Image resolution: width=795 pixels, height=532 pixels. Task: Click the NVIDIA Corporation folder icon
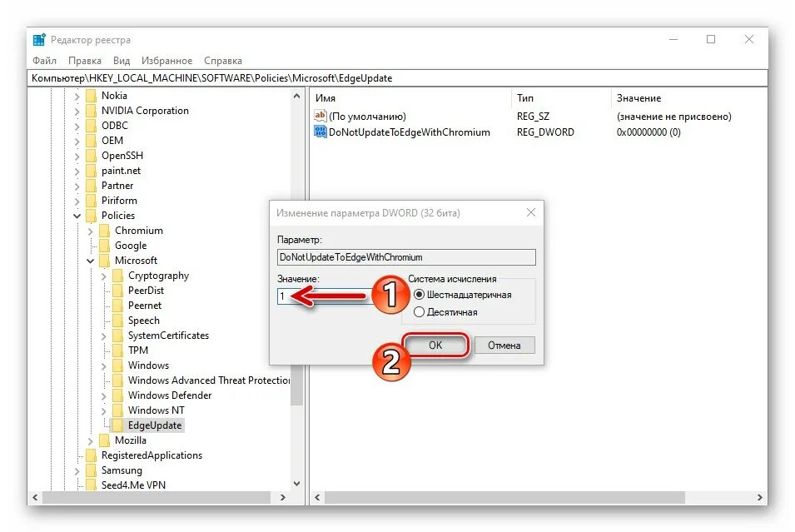coord(92,111)
